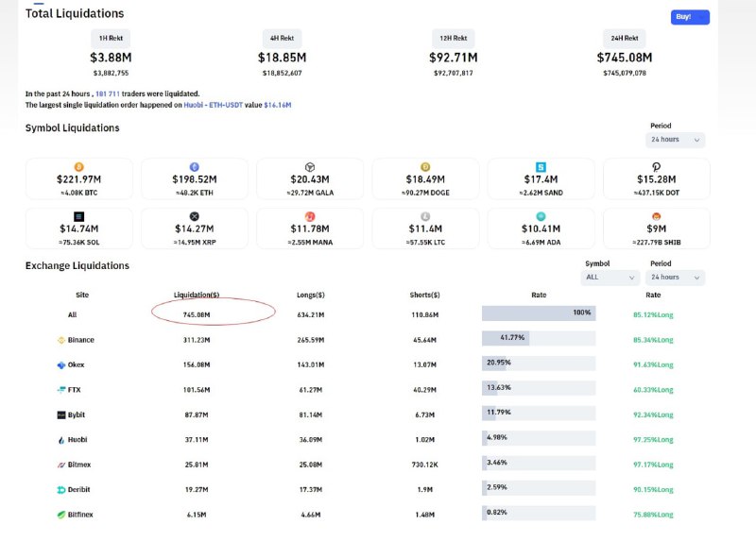756x541 pixels.
Task: Click the Litecoin icon above $11.4M
Action: [x=425, y=216]
